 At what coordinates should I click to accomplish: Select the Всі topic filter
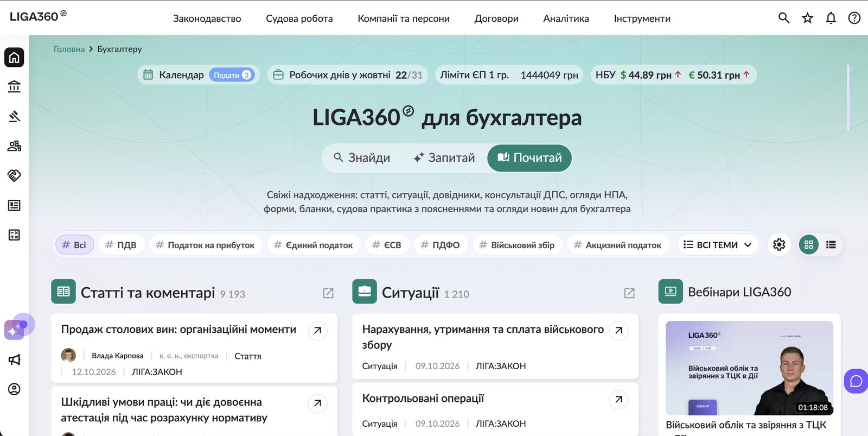tap(74, 245)
